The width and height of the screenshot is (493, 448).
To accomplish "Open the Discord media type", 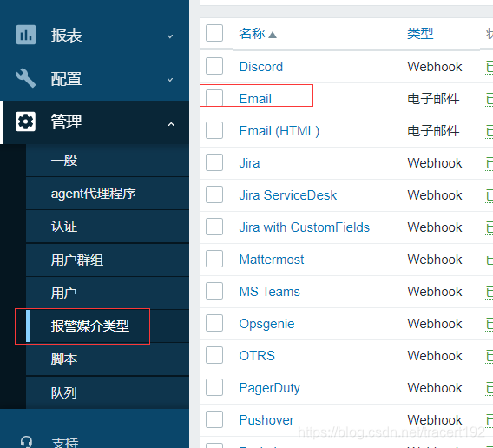I will tap(261, 67).
